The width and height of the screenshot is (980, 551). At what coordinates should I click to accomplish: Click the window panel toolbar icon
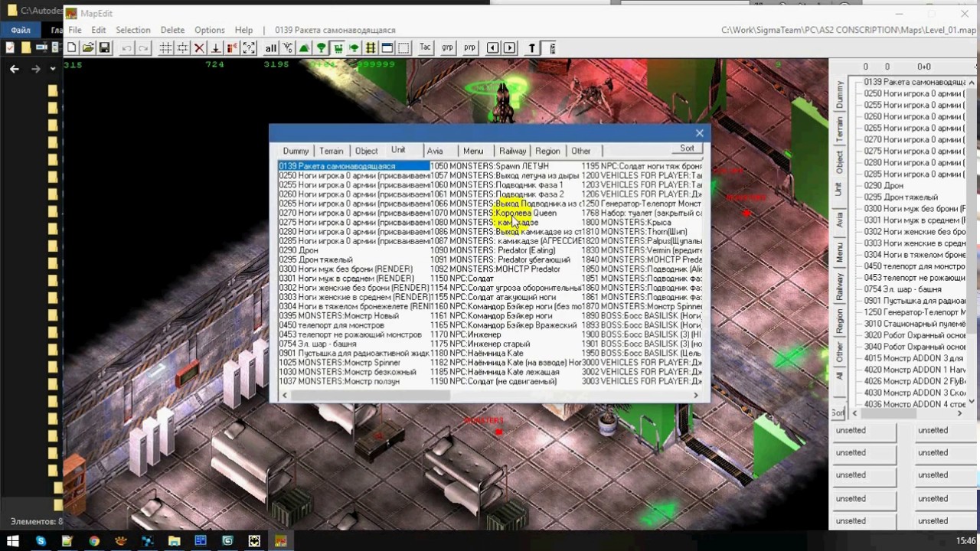click(x=387, y=48)
